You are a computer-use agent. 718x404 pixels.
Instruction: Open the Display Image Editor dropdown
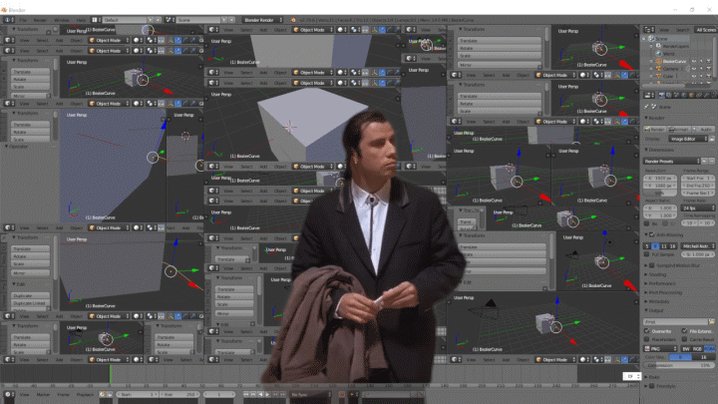pos(688,139)
